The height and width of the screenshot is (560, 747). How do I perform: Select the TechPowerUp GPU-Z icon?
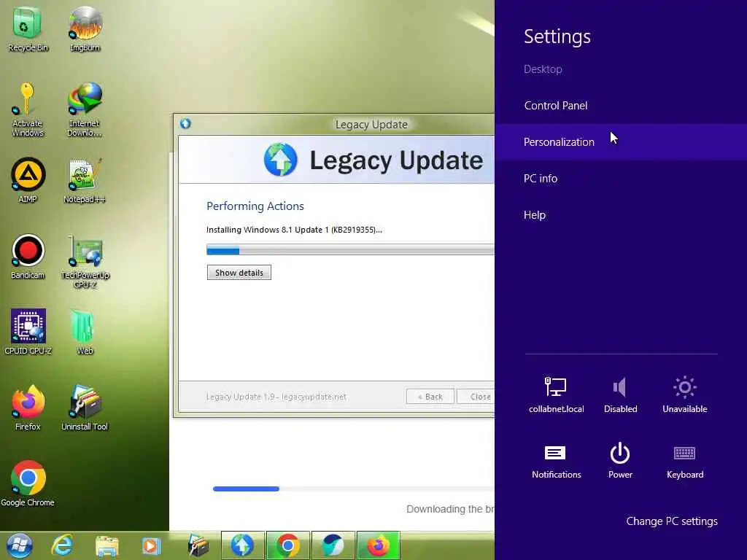click(x=85, y=261)
